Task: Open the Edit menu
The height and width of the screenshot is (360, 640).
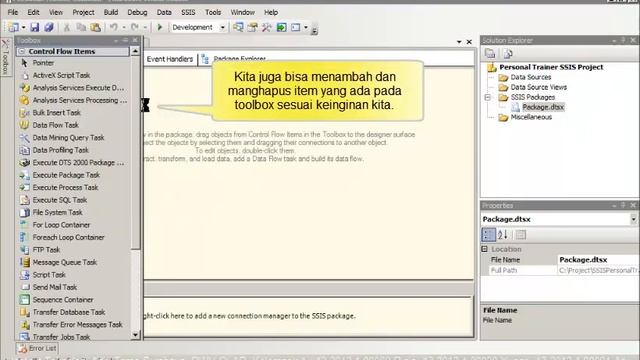Action: (33, 12)
